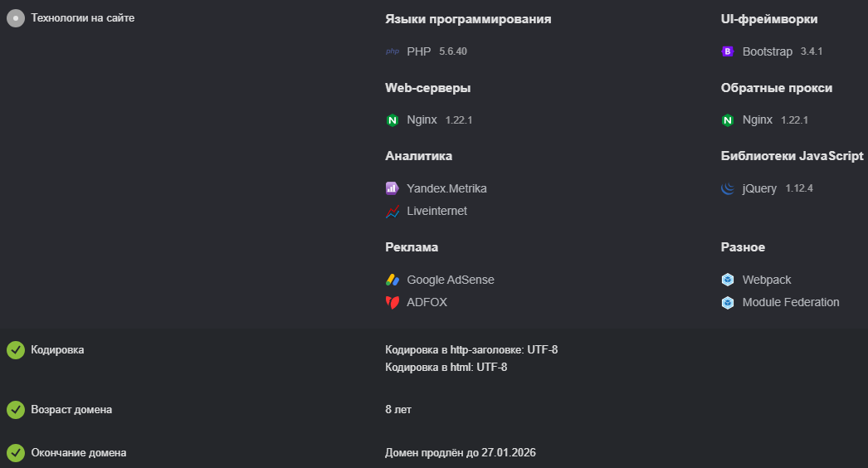Image resolution: width=868 pixels, height=468 pixels.
Task: Open the Yandex.Metrika technology link
Action: point(446,188)
